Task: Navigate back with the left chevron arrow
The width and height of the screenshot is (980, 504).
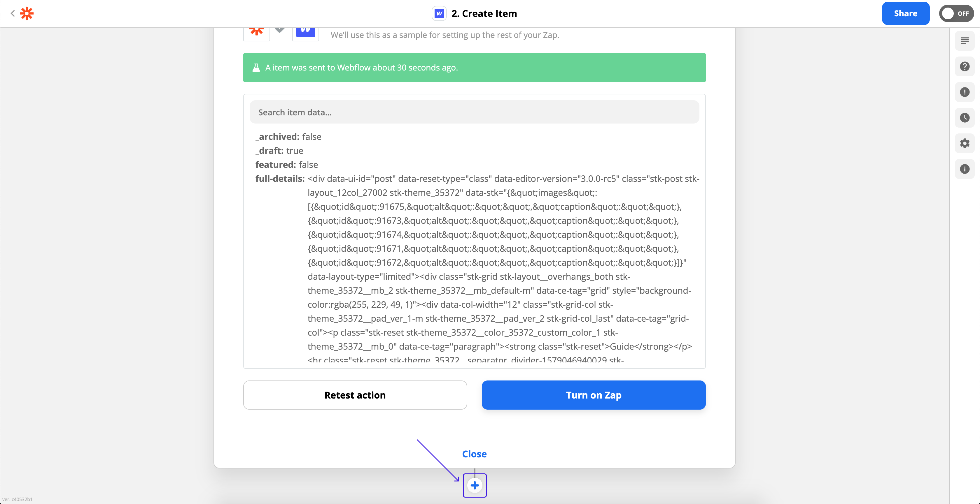Action: click(13, 13)
